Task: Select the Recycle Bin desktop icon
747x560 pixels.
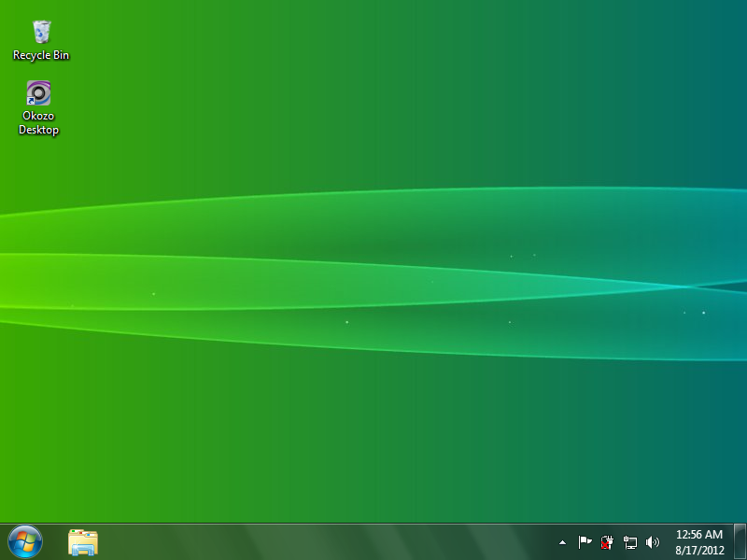Action: point(41,32)
